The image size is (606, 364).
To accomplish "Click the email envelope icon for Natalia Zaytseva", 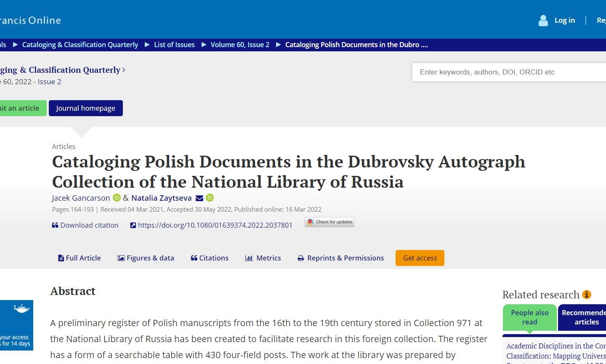I will point(199,198).
